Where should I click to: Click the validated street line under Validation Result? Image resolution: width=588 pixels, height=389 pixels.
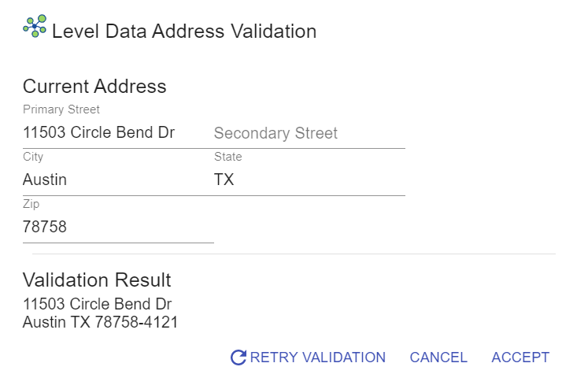click(98, 304)
